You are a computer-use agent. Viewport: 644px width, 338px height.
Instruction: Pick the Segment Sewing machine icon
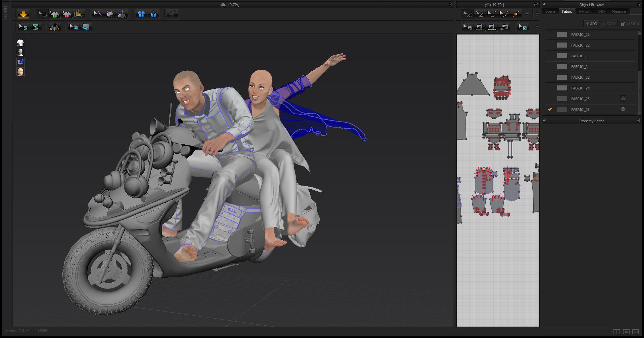coord(480,27)
